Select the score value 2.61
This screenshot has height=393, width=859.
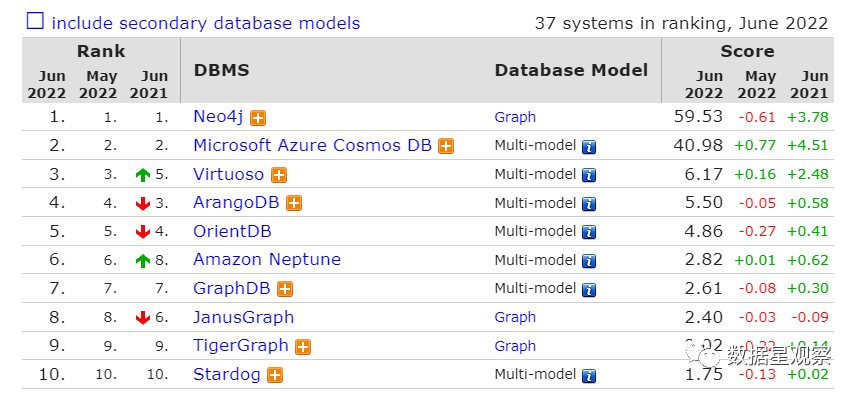[x=703, y=288]
